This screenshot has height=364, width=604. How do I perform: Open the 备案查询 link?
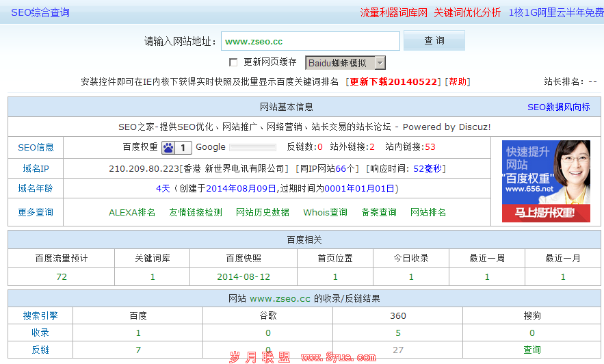[379, 212]
